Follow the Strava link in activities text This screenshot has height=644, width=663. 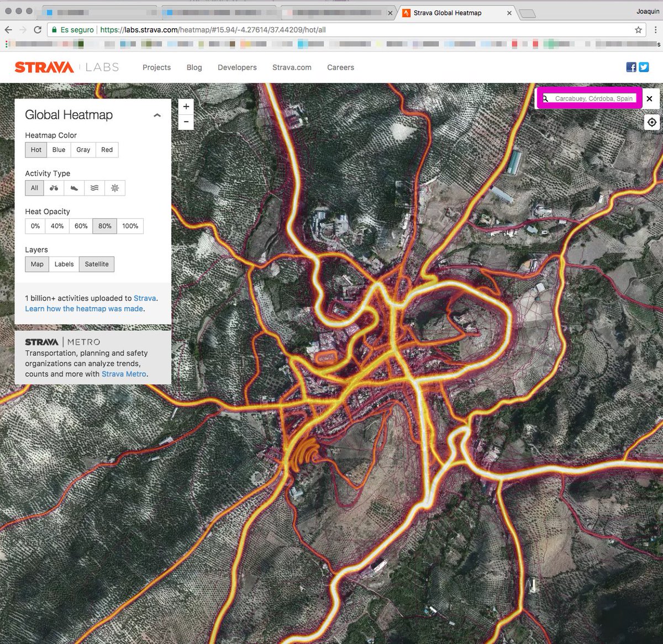coord(145,298)
